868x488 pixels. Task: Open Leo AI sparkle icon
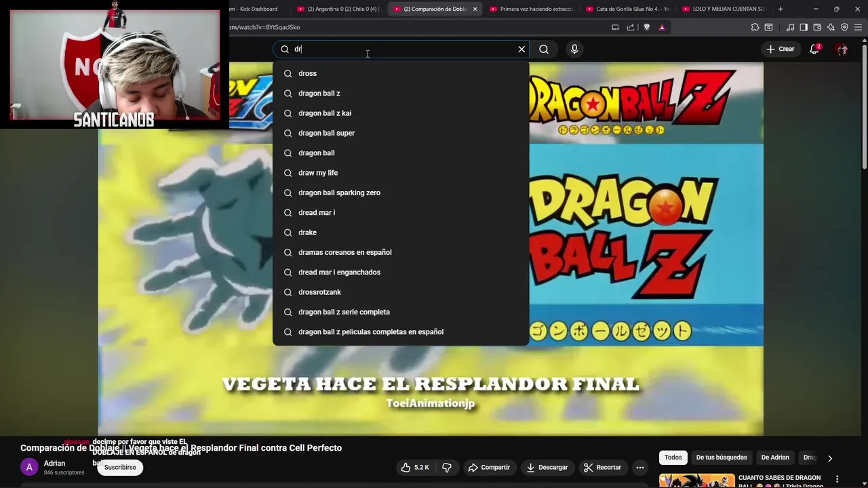pyautogui.click(x=831, y=27)
